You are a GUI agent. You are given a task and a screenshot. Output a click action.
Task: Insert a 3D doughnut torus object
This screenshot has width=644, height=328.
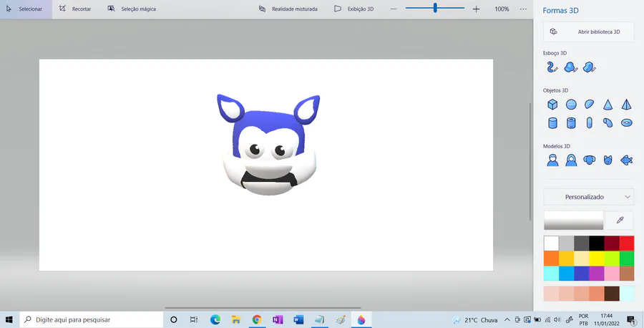626,122
